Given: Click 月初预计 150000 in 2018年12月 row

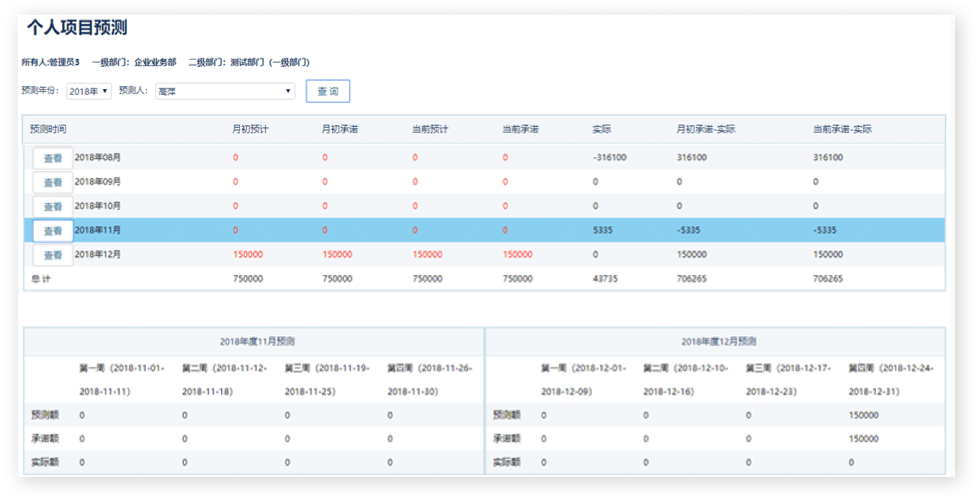Looking at the screenshot, I should tap(248, 254).
